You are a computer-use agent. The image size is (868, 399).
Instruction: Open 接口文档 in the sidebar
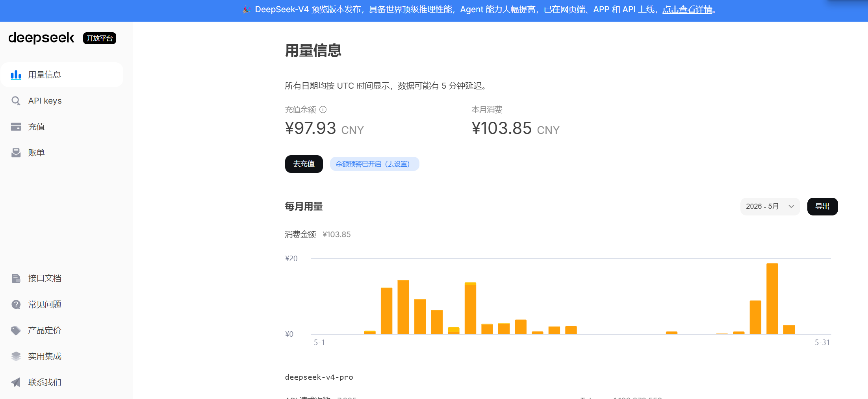(62, 278)
